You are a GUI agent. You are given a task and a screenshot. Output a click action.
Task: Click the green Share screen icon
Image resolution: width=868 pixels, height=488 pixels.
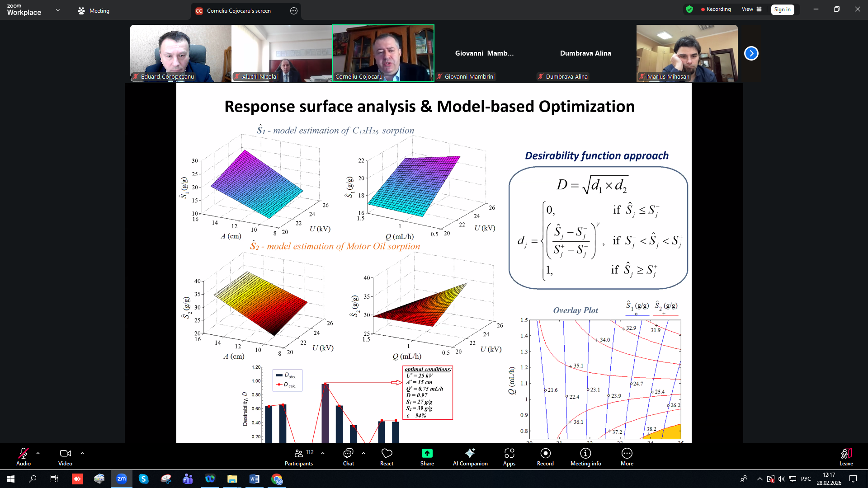coord(427,454)
